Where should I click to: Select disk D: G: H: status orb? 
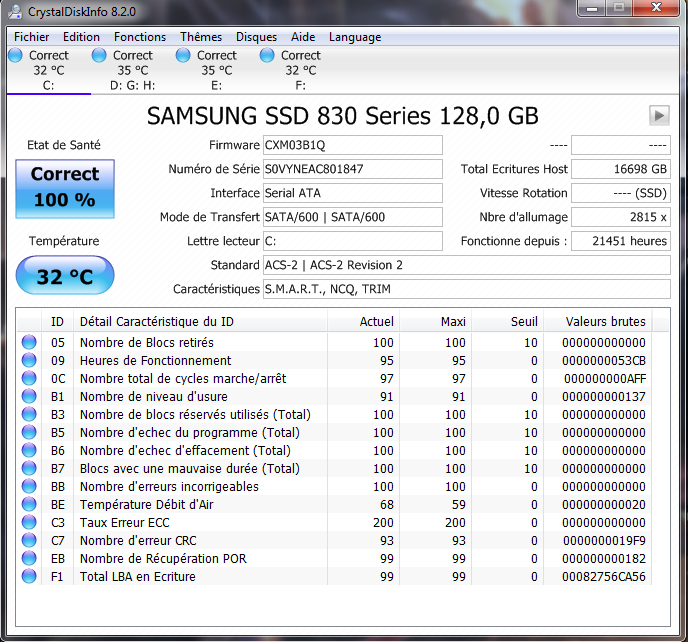(99, 55)
